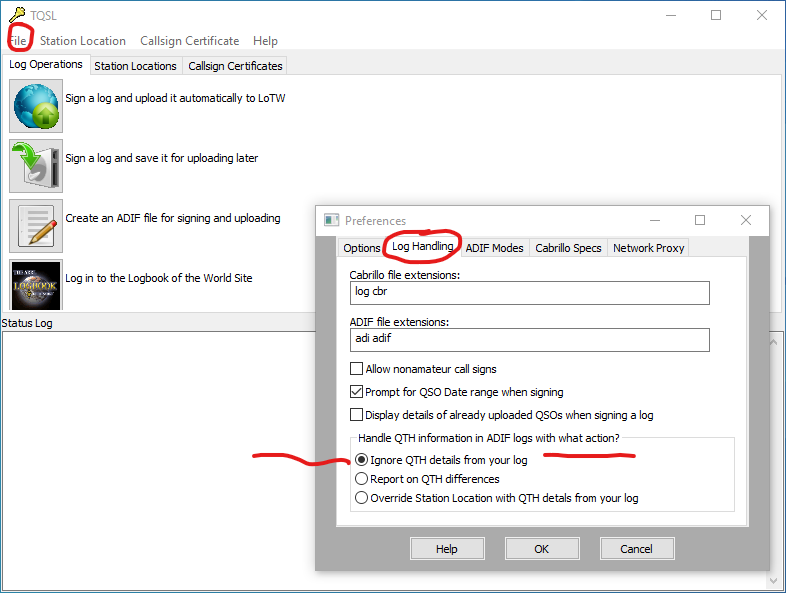The image size is (786, 593).
Task: Switch to the Log Operations tab
Action: 46,65
